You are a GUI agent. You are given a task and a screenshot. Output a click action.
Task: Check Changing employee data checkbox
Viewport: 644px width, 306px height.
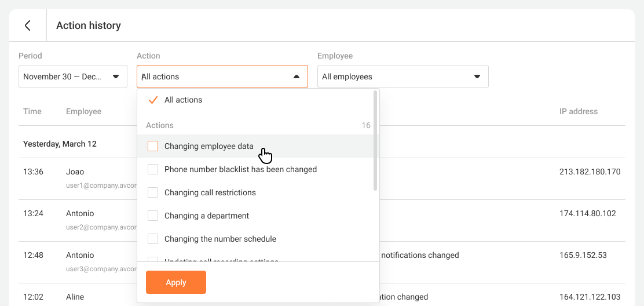153,146
